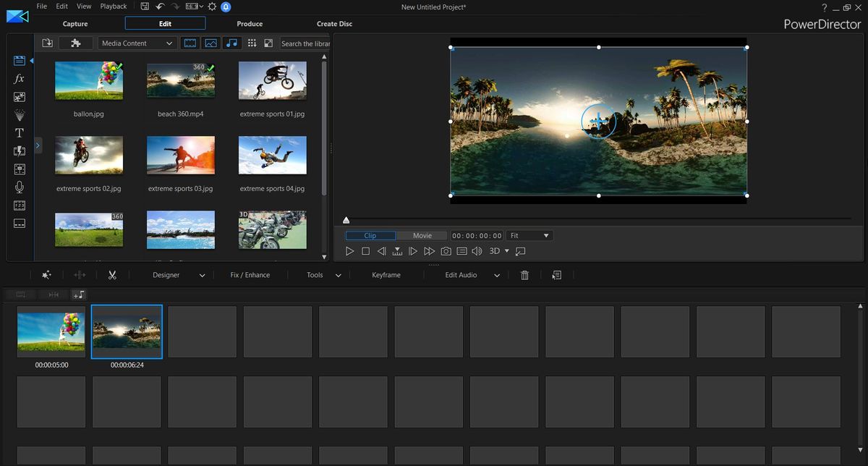868x466 pixels.
Task: Toggle the photo filter in the media library
Action: tap(210, 43)
